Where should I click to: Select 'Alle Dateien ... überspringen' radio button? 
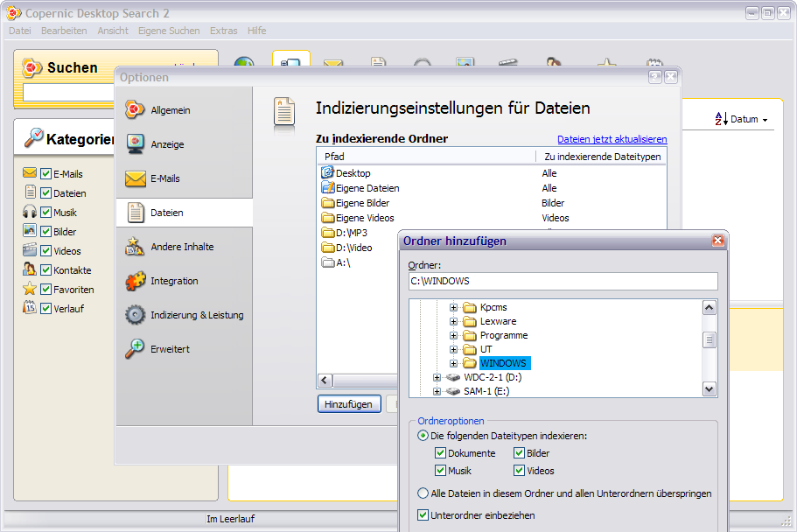(x=423, y=493)
